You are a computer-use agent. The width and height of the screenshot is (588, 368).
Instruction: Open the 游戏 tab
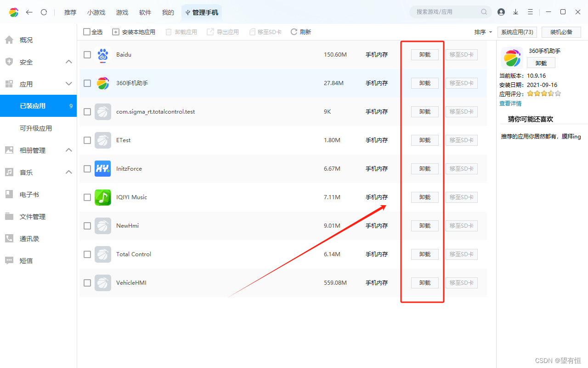pyautogui.click(x=122, y=12)
